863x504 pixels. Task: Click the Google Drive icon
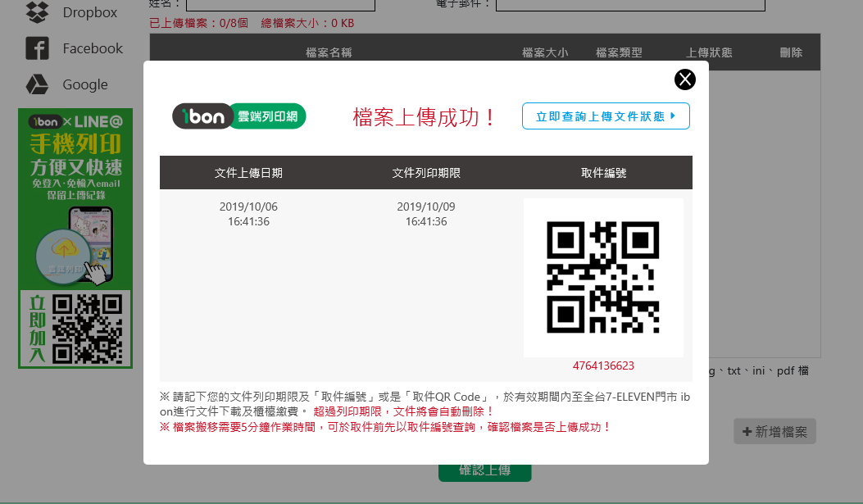coord(37,84)
